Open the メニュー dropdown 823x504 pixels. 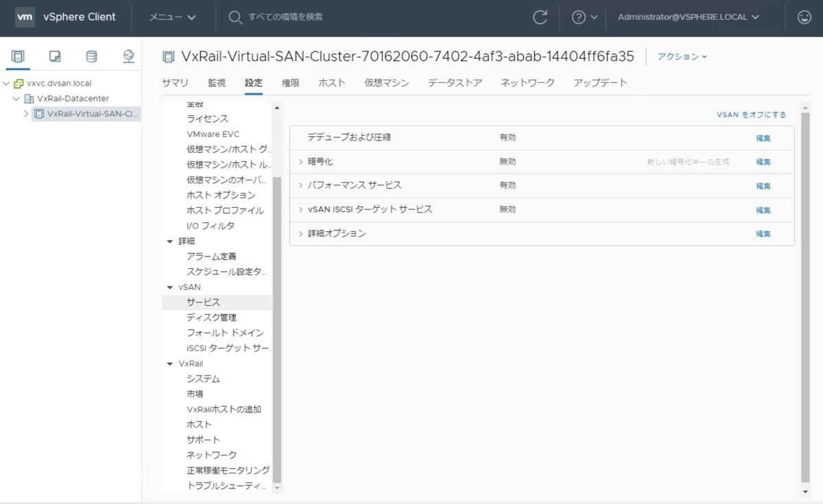[173, 17]
